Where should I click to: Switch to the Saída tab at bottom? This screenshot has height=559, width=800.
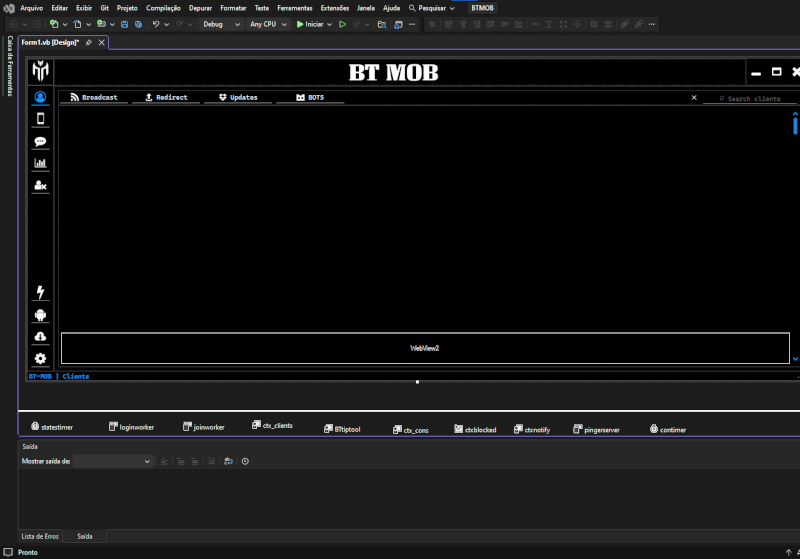pos(85,536)
